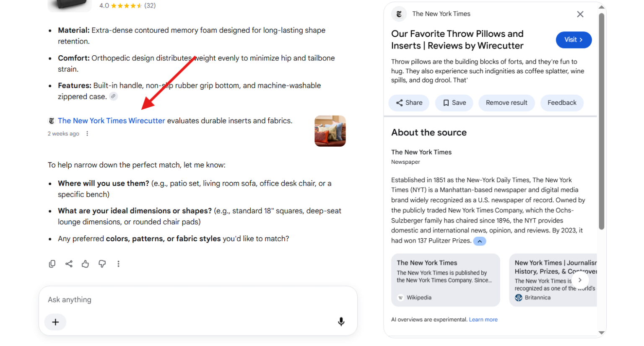The height and width of the screenshot is (346, 644).
Task: Click the '2 weeks ago' timestamp
Action: (63, 134)
